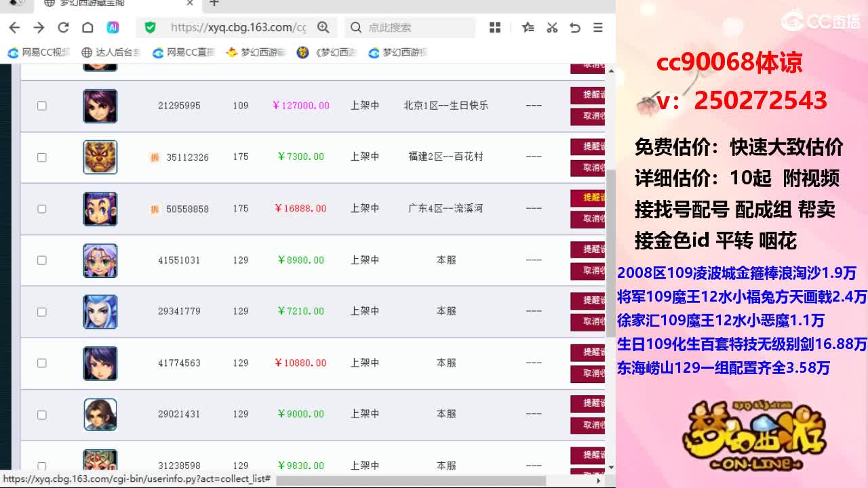Check the box next to listing 41551031
The width and height of the screenshot is (868, 488).
41,260
